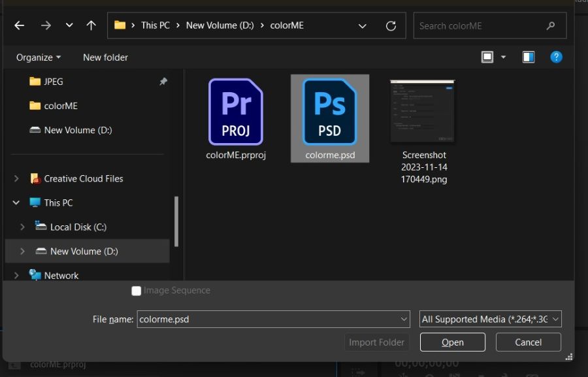Click the Open button
Viewport: 588px width, 377px height.
point(453,342)
